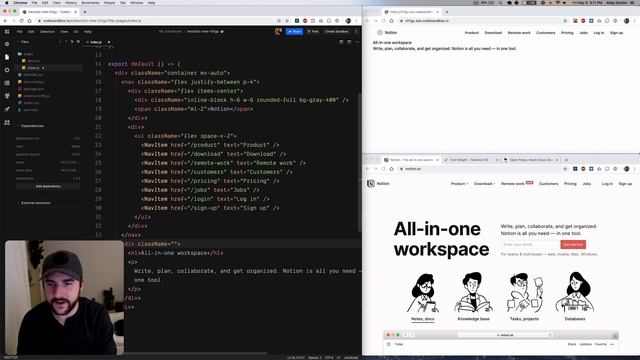
Task: Close the index.js editor tab
Action: [x=109, y=42]
